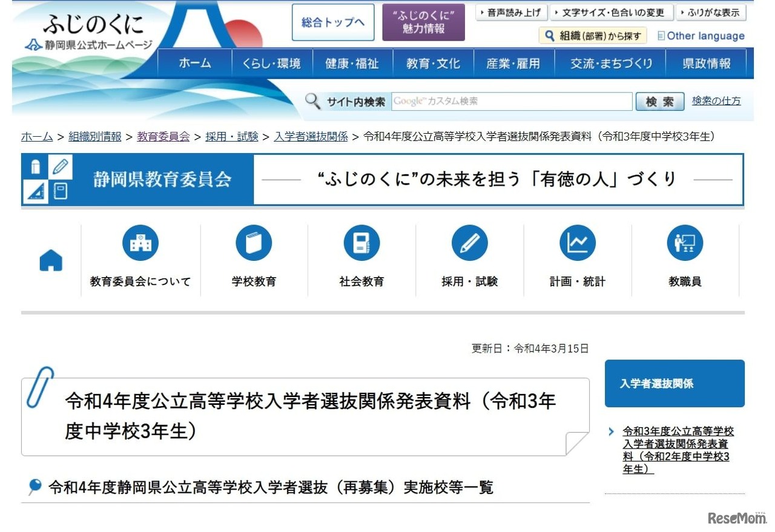Open 計画・統計 chart icon
This screenshot has height=532, width=775.
click(x=578, y=243)
